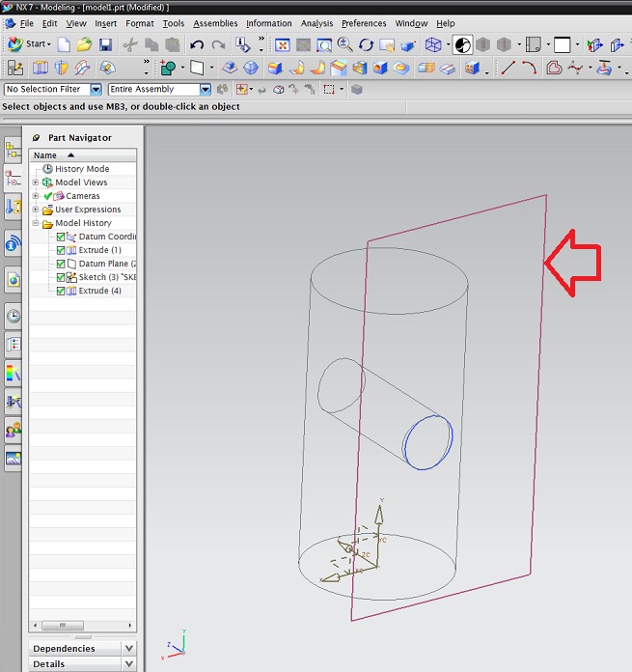The image size is (632, 672).
Task: Open the Analysis menu
Action: point(316,23)
